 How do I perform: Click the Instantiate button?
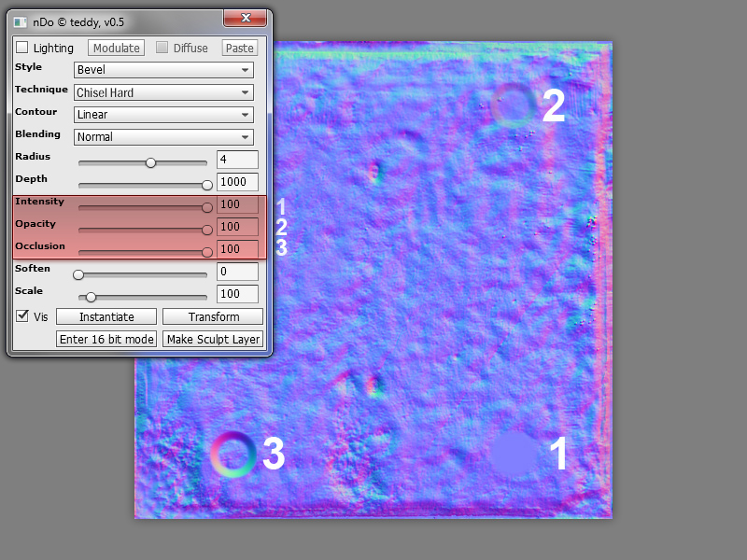pos(106,316)
